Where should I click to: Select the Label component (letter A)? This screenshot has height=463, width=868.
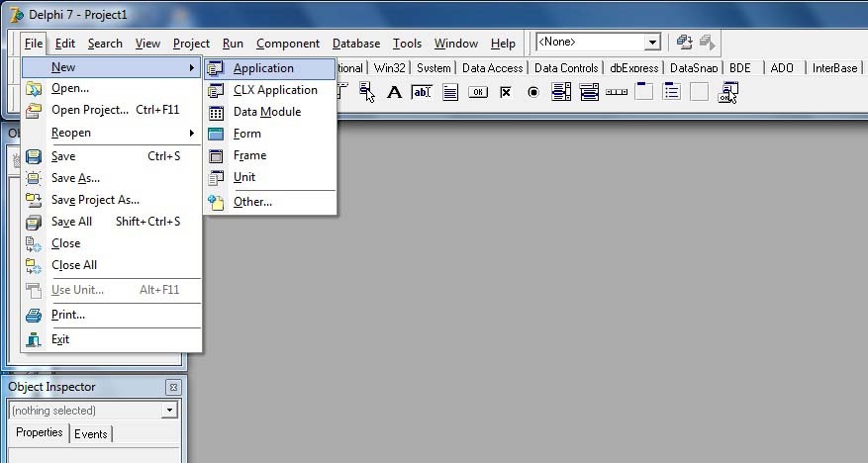click(394, 92)
